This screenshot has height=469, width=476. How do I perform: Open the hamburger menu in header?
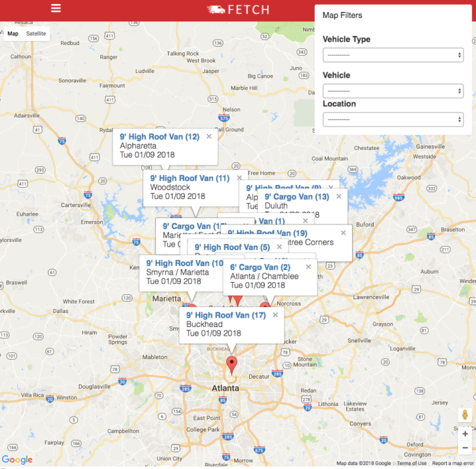point(56,9)
